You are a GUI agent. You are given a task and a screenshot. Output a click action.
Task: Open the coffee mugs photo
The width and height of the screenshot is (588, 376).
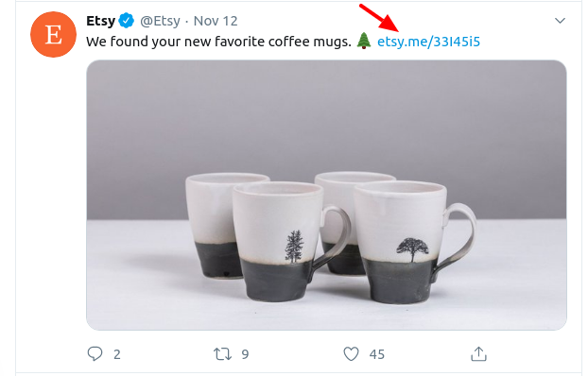(x=326, y=195)
